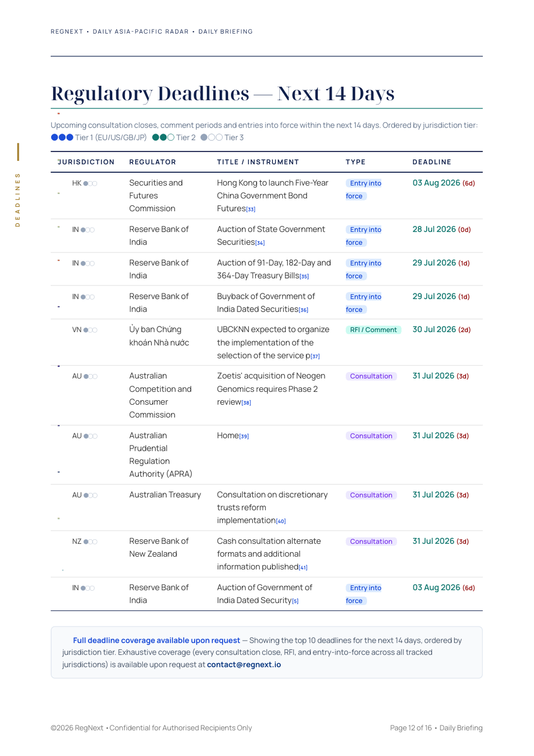Open footnote reference [36]

[x=304, y=310]
